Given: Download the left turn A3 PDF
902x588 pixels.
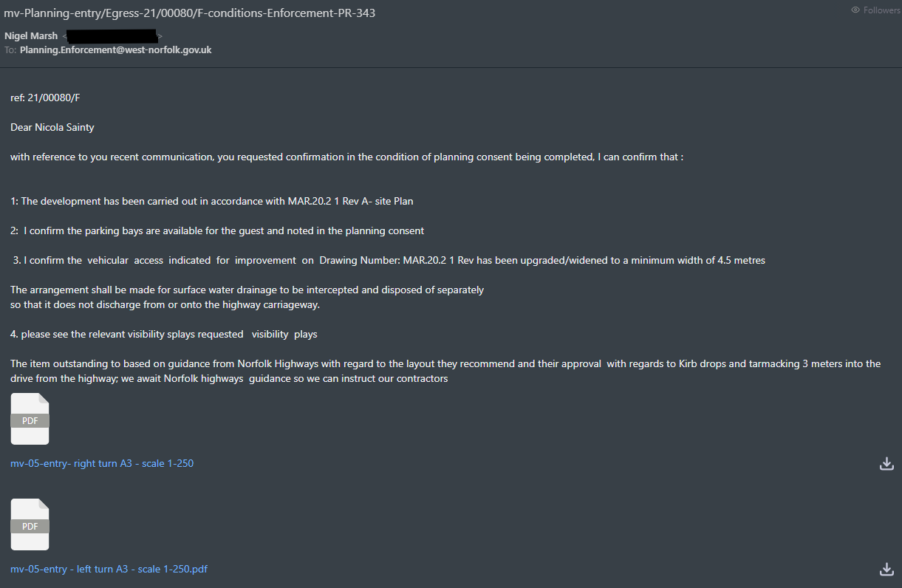Looking at the screenshot, I should pyautogui.click(x=886, y=570).
